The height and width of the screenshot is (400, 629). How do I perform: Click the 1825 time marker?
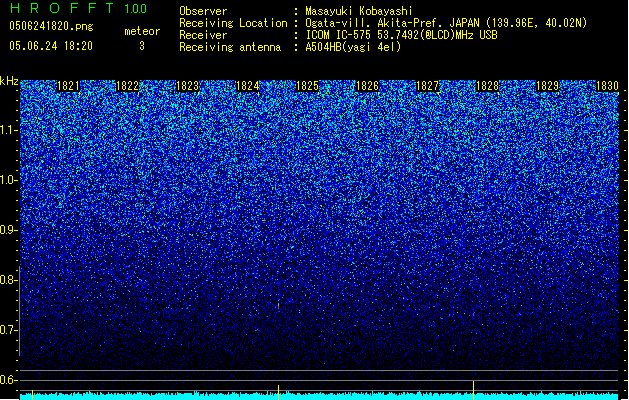tap(307, 86)
